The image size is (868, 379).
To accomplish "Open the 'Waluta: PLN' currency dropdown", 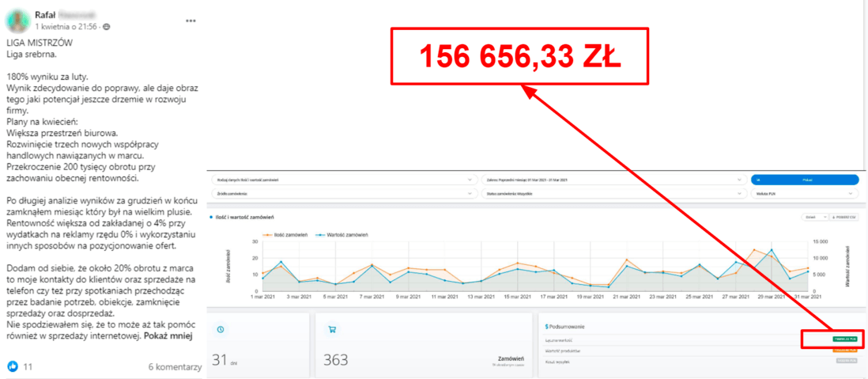I will point(803,193).
